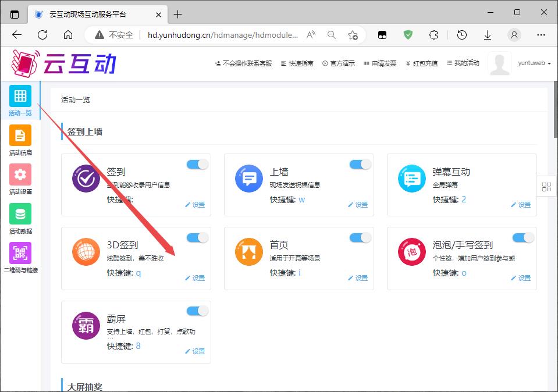Open the 活动数据 database icon
This screenshot has height=392, width=558.
coord(20,214)
